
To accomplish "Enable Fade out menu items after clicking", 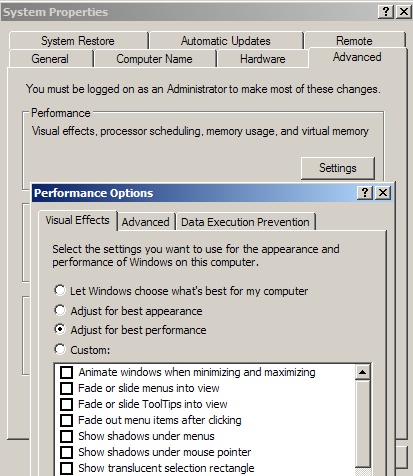I will click(x=66, y=420).
